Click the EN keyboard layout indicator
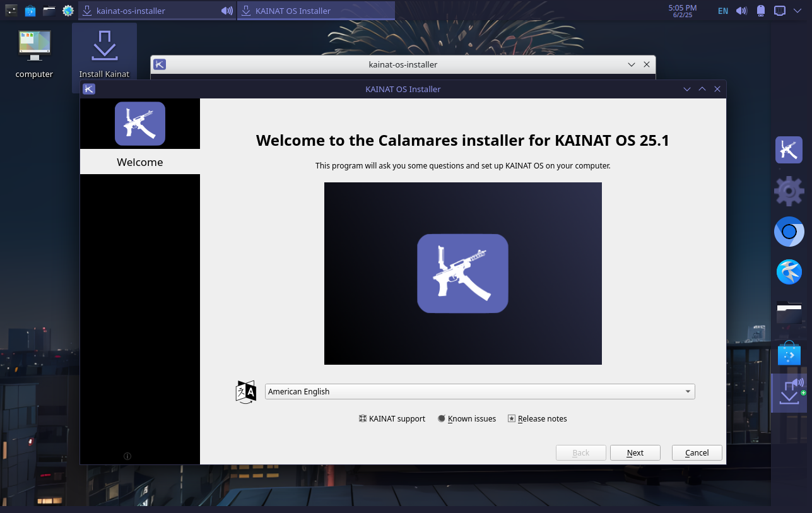Image resolution: width=812 pixels, height=513 pixels. (723, 11)
